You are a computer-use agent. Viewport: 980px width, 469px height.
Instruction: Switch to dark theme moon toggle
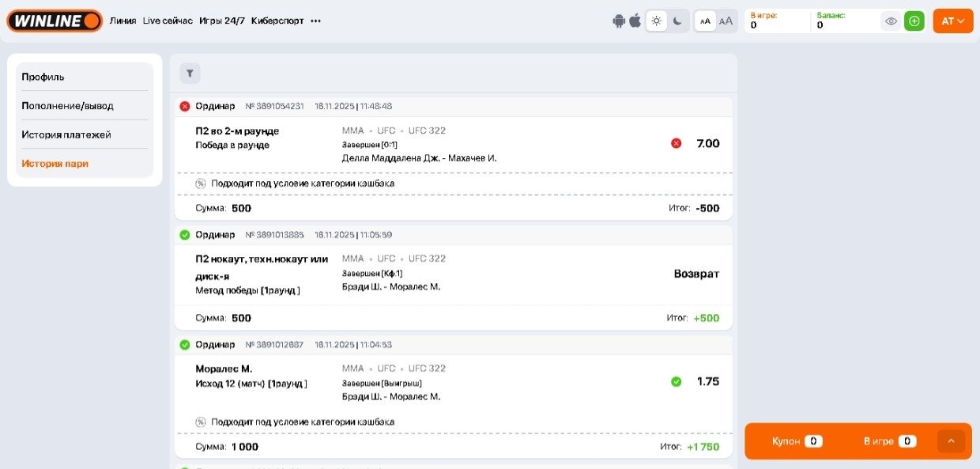(677, 21)
